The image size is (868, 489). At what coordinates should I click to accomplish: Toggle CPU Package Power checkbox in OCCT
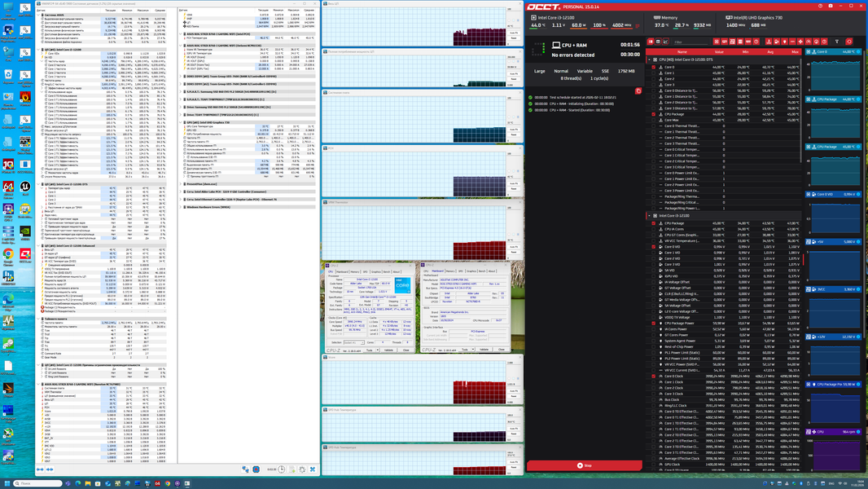tap(654, 323)
